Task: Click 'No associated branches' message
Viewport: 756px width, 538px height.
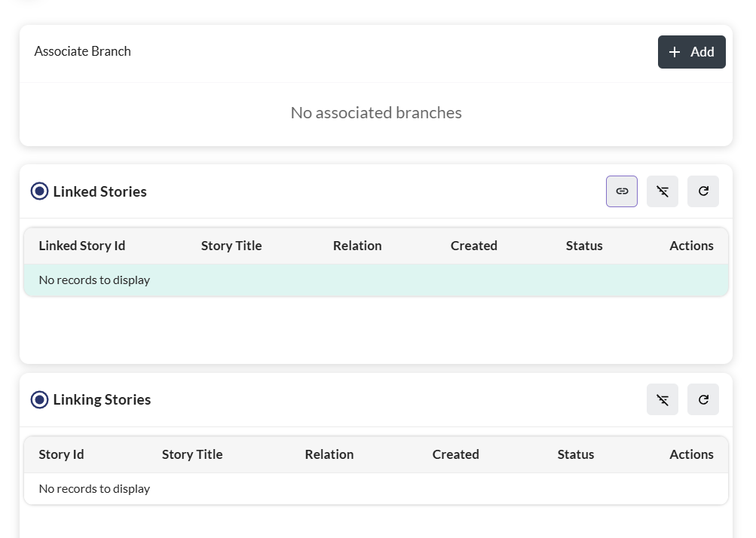Action: tap(376, 113)
